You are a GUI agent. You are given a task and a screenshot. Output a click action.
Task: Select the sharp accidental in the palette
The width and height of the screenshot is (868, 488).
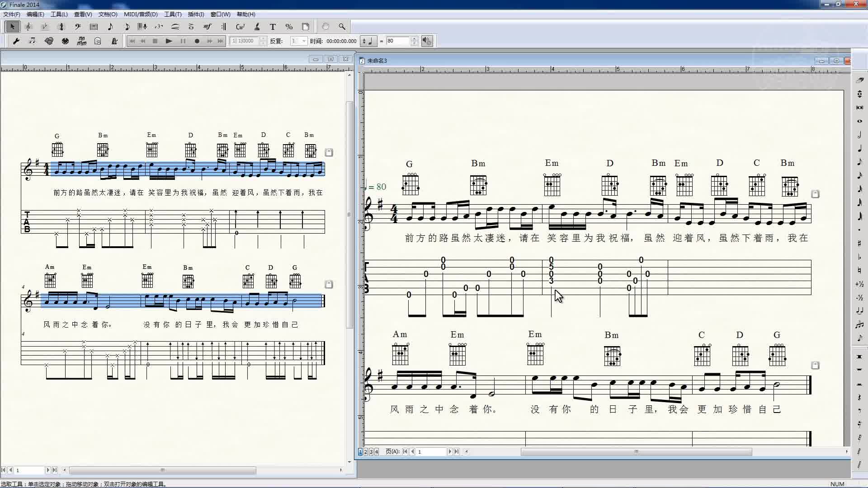(859, 243)
